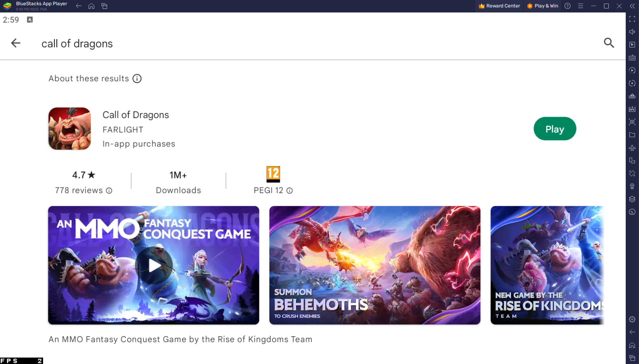Take a screenshot with camera icon
This screenshot has height=364, width=639.
(x=632, y=122)
